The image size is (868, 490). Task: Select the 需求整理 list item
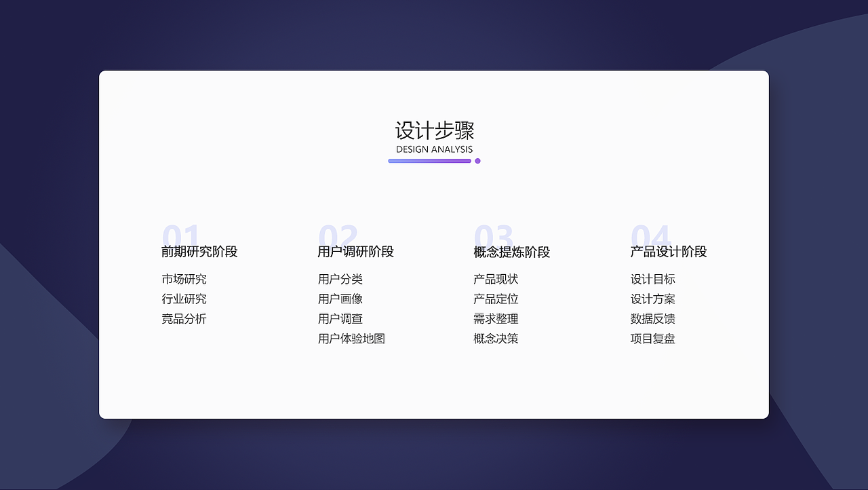496,319
